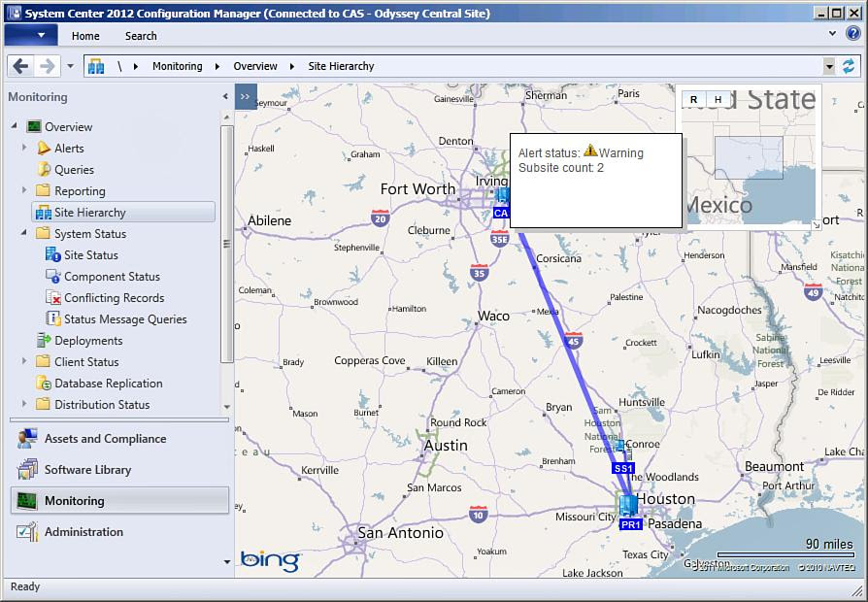Open Database Replication node
This screenshot has height=602, width=868.
(109, 384)
